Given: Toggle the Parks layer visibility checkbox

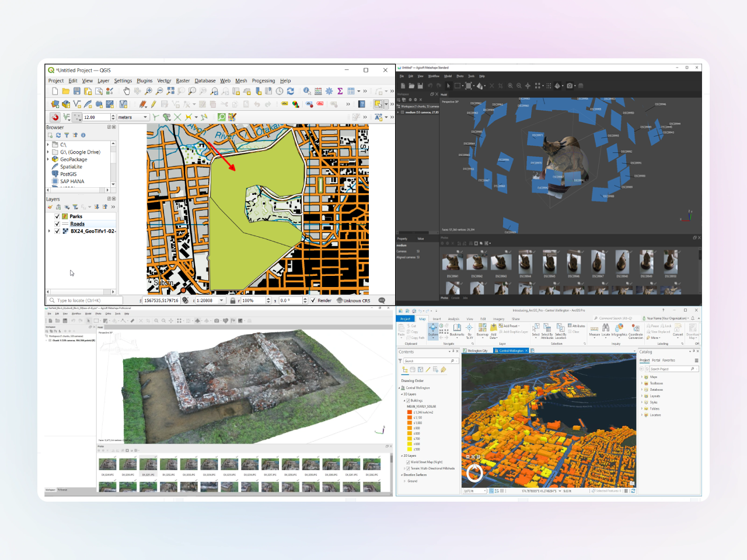Looking at the screenshot, I should [57, 216].
